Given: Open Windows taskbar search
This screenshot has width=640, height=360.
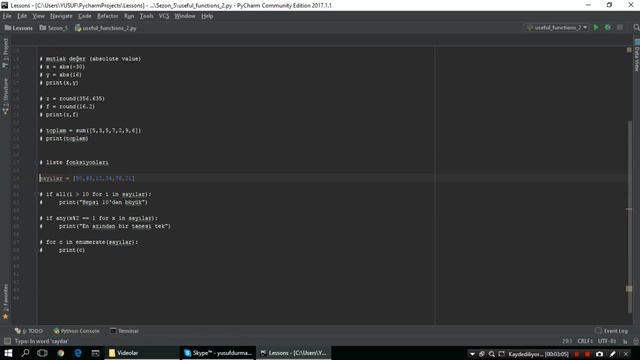Looking at the screenshot, I should pos(25,353).
